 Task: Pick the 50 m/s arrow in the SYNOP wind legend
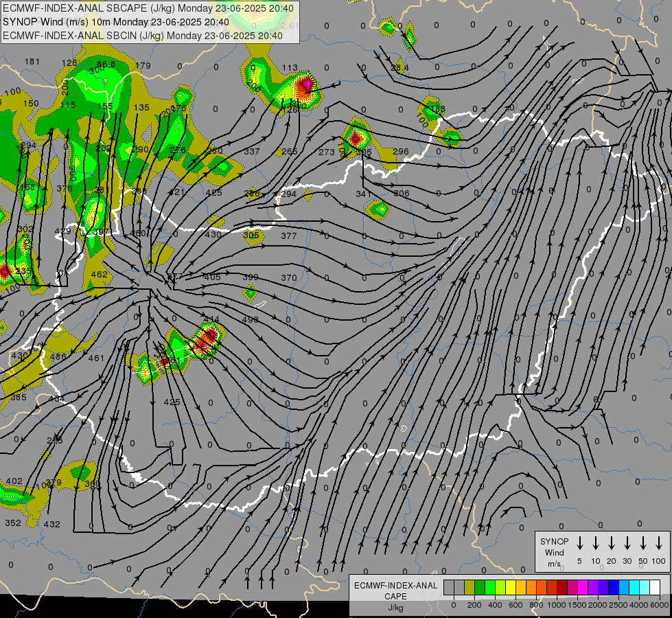pyautogui.click(x=643, y=543)
